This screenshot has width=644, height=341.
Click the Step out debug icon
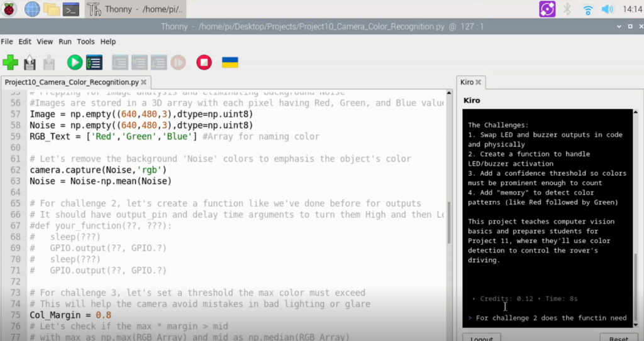tap(158, 62)
